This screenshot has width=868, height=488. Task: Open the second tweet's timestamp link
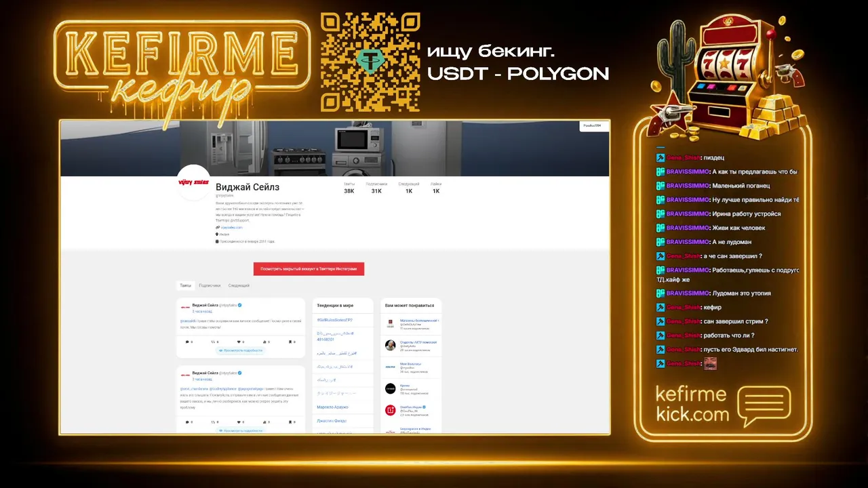coord(202,379)
